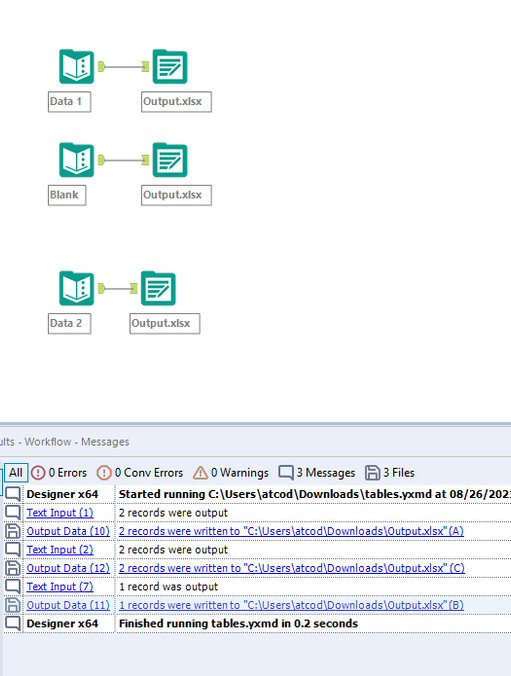The width and height of the screenshot is (511, 676).
Task: Select 'Finished running tables.yxmd in 0.2 seconds'
Action: pos(238,623)
